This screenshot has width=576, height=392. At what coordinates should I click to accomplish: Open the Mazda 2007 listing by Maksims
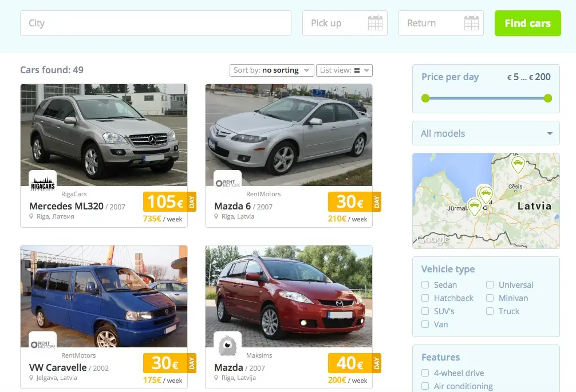point(229,367)
